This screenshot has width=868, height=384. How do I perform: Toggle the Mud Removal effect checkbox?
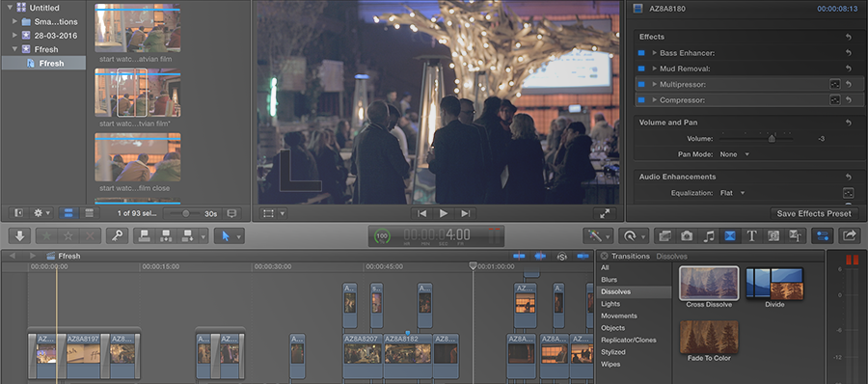pos(641,69)
